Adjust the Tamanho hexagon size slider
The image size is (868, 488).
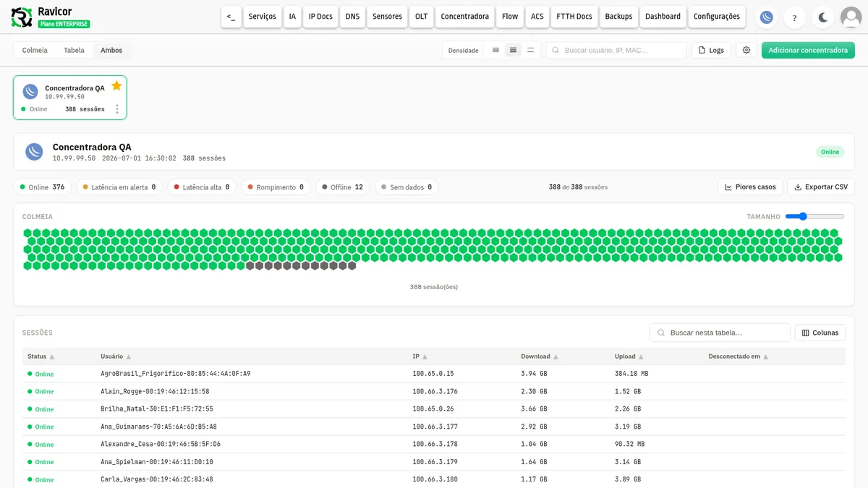click(814, 216)
